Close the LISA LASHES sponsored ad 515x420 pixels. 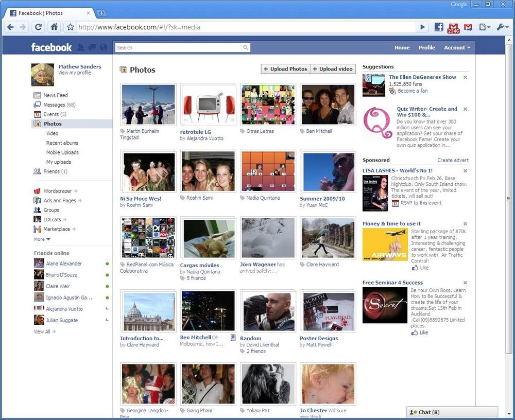click(465, 171)
